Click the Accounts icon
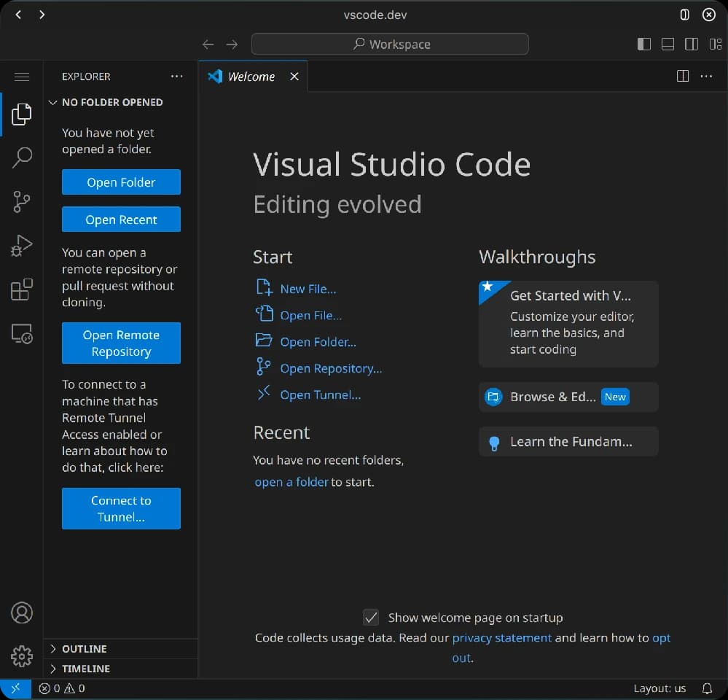 (x=22, y=612)
